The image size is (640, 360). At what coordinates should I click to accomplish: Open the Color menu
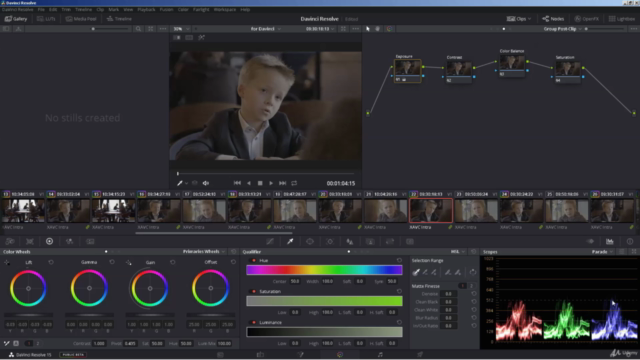183,9
